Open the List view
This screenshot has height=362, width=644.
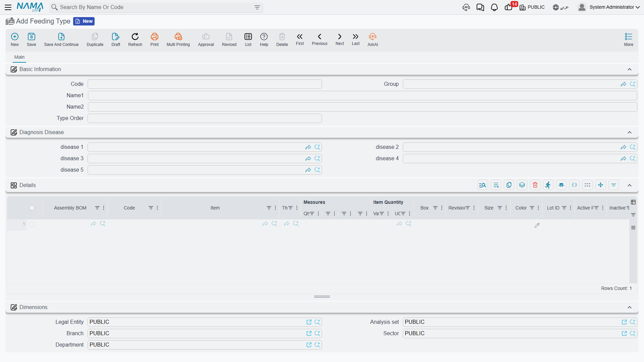[x=248, y=40]
